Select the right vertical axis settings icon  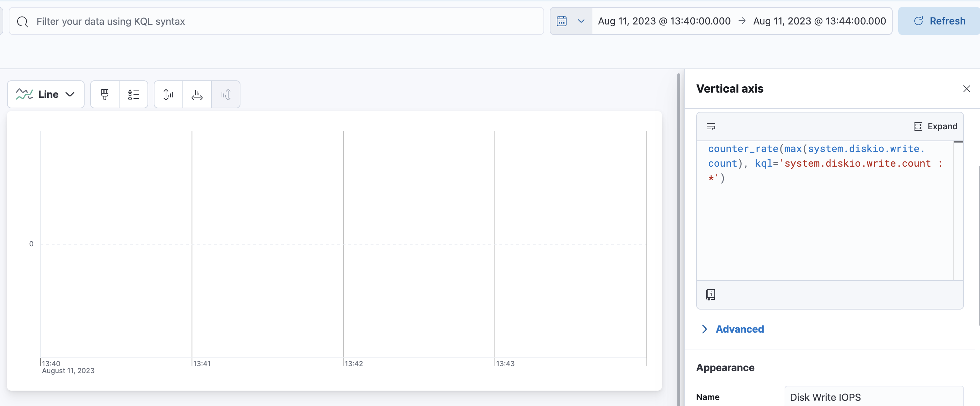pyautogui.click(x=226, y=94)
